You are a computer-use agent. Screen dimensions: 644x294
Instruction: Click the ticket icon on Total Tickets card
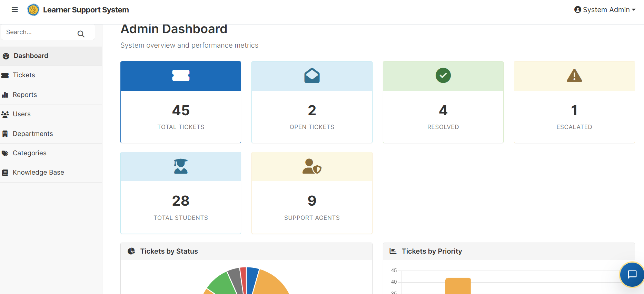click(x=181, y=76)
